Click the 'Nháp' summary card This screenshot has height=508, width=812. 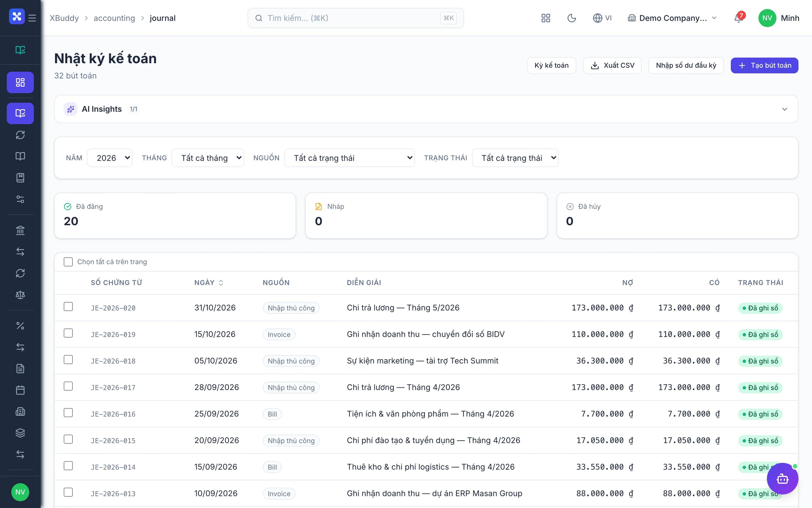[426, 216]
